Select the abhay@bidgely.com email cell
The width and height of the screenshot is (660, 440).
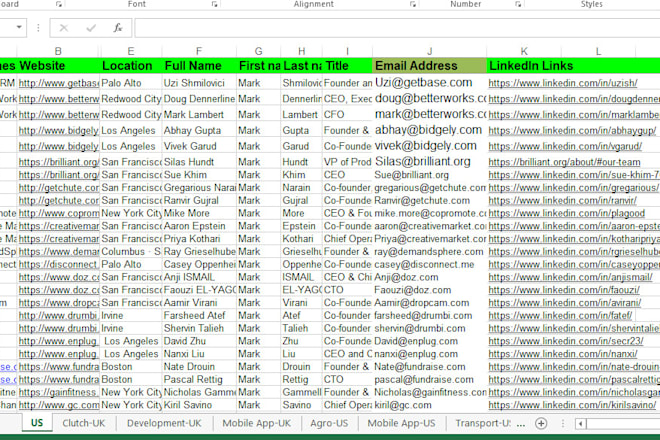click(429, 130)
